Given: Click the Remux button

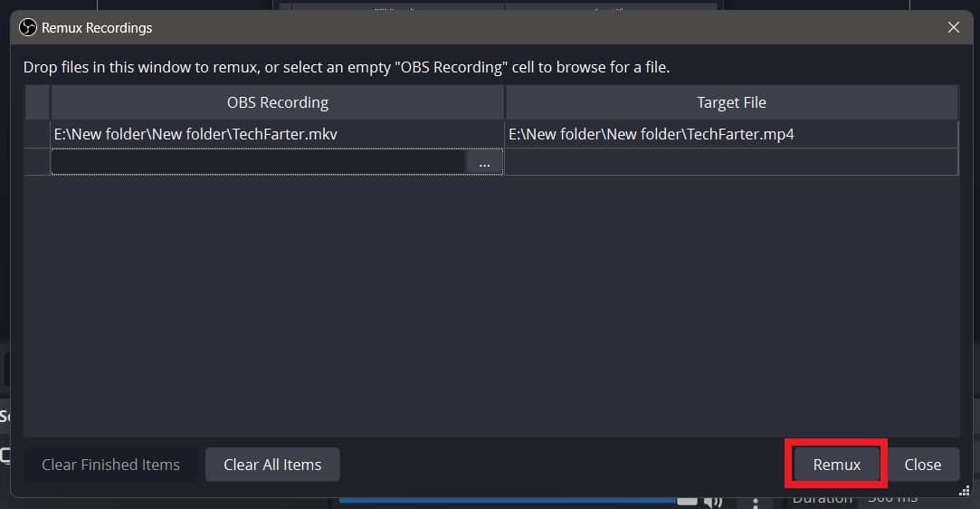Looking at the screenshot, I should coord(836,464).
